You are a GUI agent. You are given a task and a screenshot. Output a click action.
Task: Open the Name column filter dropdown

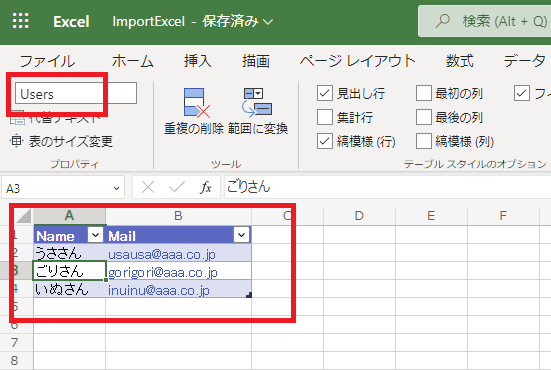tap(95, 235)
